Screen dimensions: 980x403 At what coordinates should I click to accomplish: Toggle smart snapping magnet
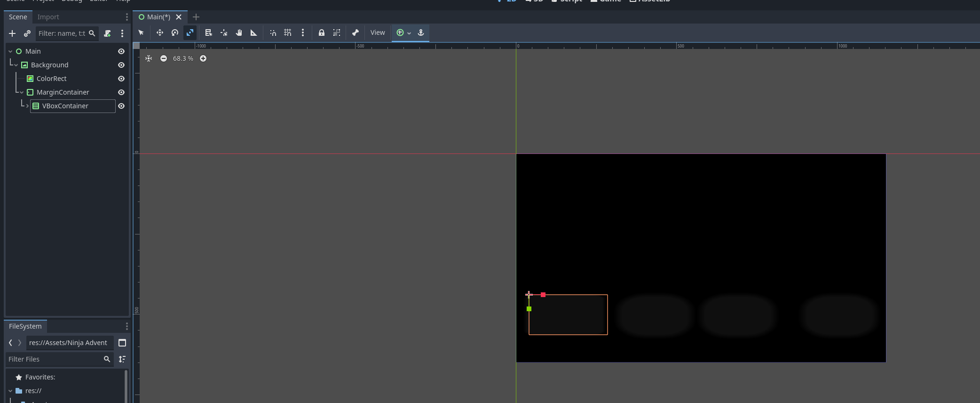tap(273, 32)
